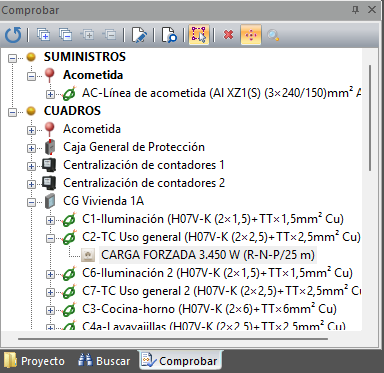Click the panel icon of CG Vivienda 1A
Image resolution: width=384 pixels, height=373 pixels.
click(x=50, y=201)
